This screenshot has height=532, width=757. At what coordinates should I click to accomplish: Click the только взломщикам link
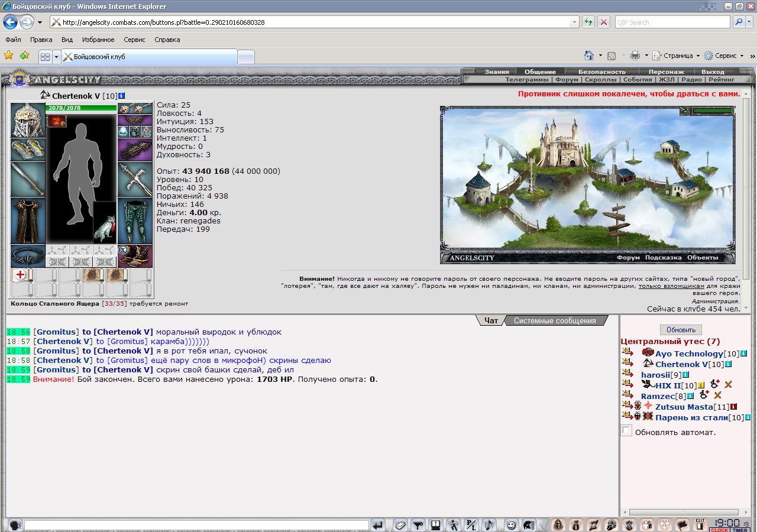click(x=671, y=286)
